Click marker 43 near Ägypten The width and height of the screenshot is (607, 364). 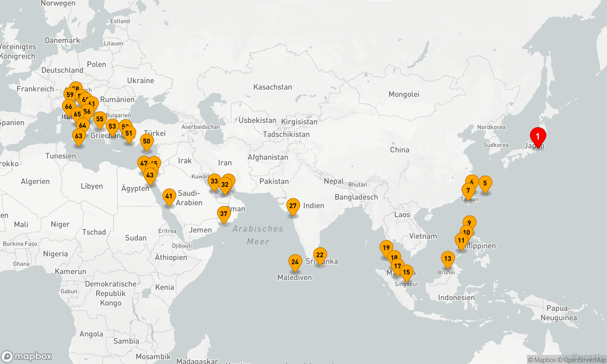click(150, 175)
